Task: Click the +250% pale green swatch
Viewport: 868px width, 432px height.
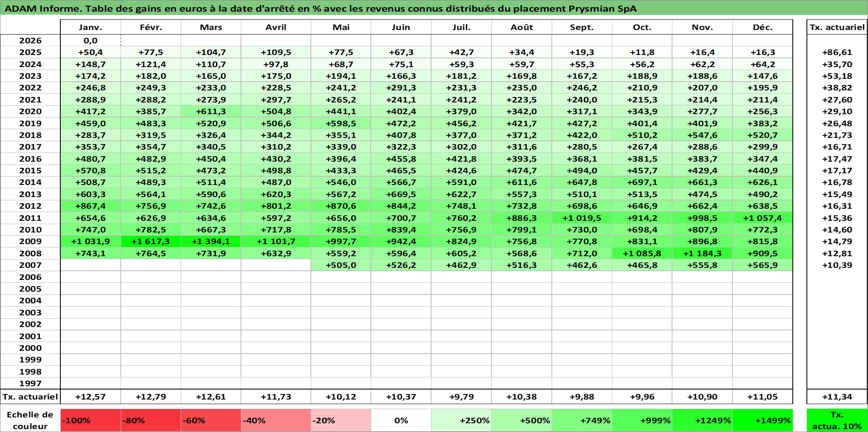Action: [x=461, y=420]
